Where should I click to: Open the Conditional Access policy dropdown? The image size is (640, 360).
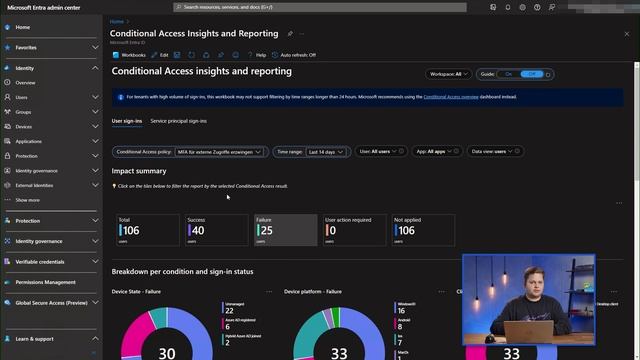[219, 152]
